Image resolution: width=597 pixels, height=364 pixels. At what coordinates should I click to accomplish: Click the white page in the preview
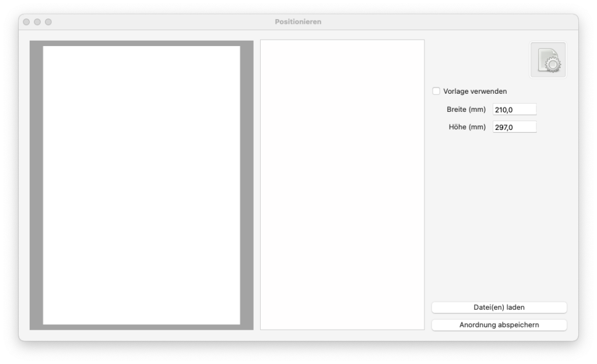[141, 185]
